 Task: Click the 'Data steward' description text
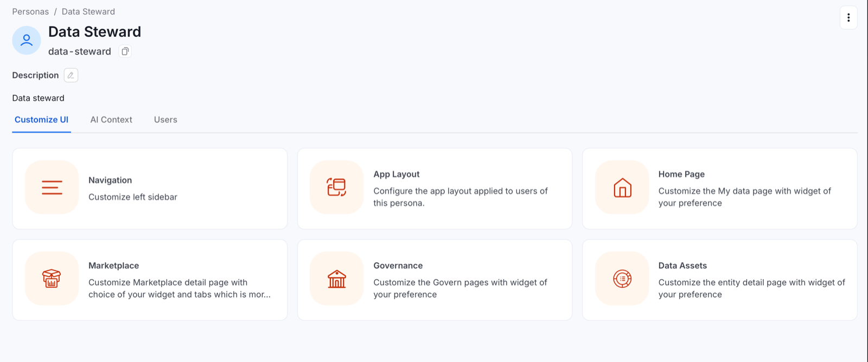38,98
